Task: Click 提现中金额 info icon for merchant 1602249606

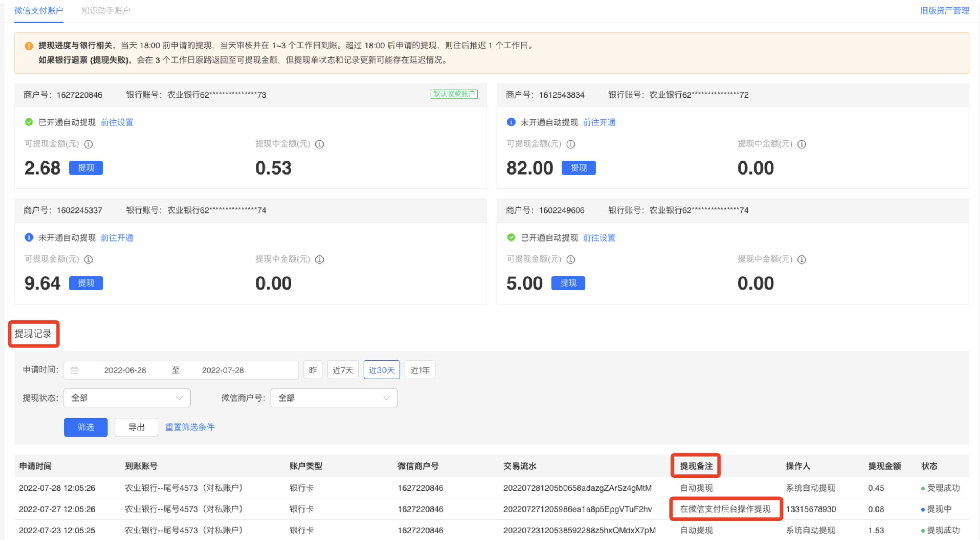Action: click(801, 259)
